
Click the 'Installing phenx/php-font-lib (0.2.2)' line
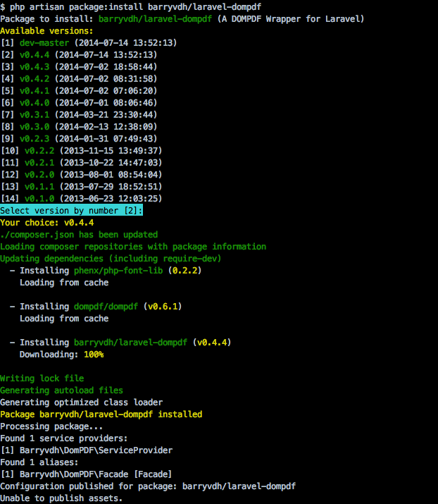pos(106,271)
